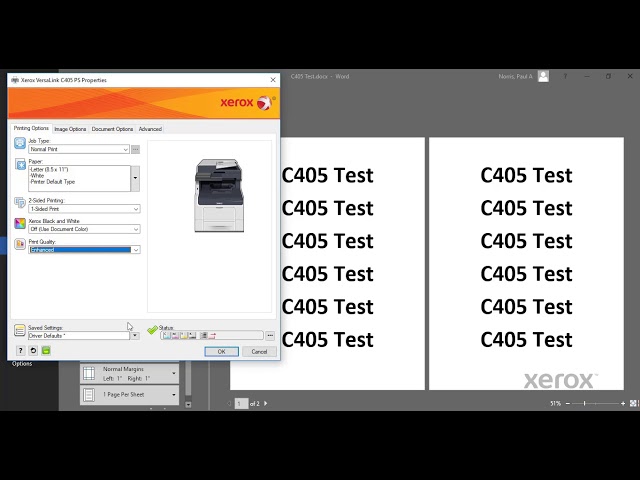
Task: Click the Job Type ellipsis button
Action: point(136,149)
